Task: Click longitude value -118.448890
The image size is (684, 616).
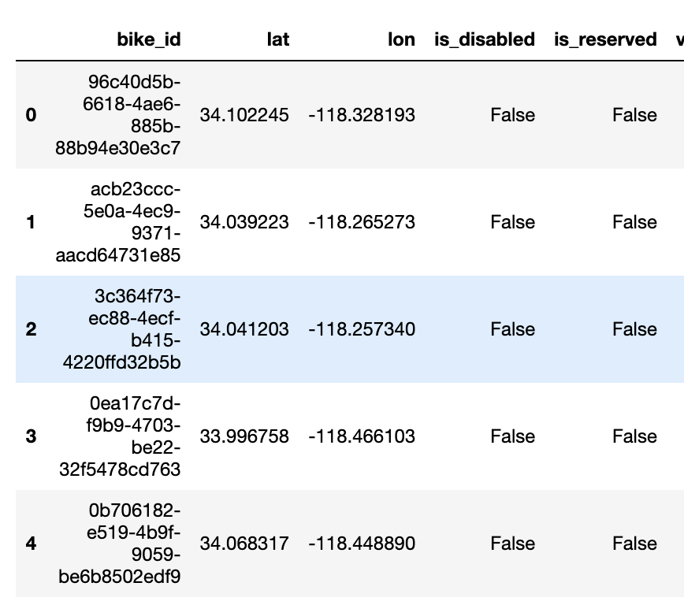Action: [x=362, y=544]
